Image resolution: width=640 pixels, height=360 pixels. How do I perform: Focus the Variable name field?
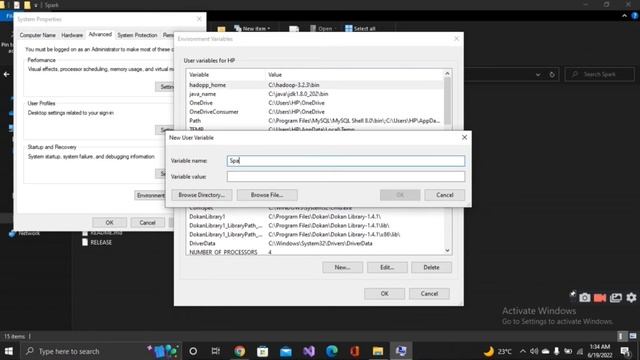(x=346, y=161)
